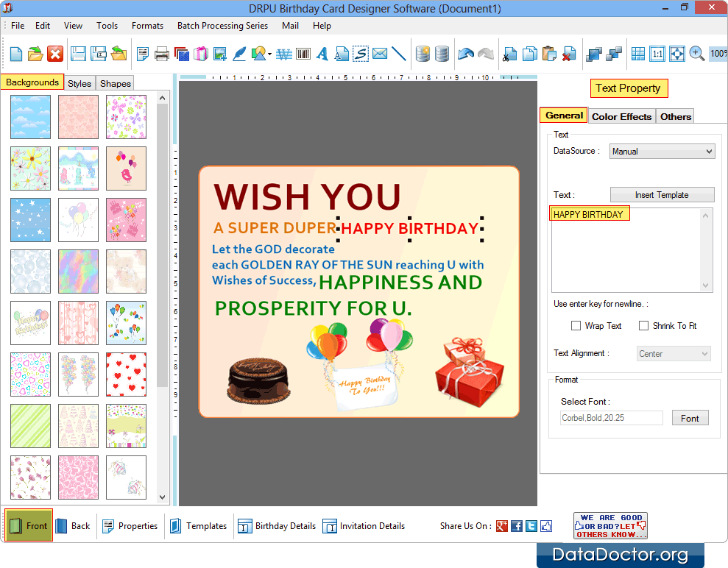Click the printer icon to print
This screenshot has height=568, width=728.
(161, 54)
